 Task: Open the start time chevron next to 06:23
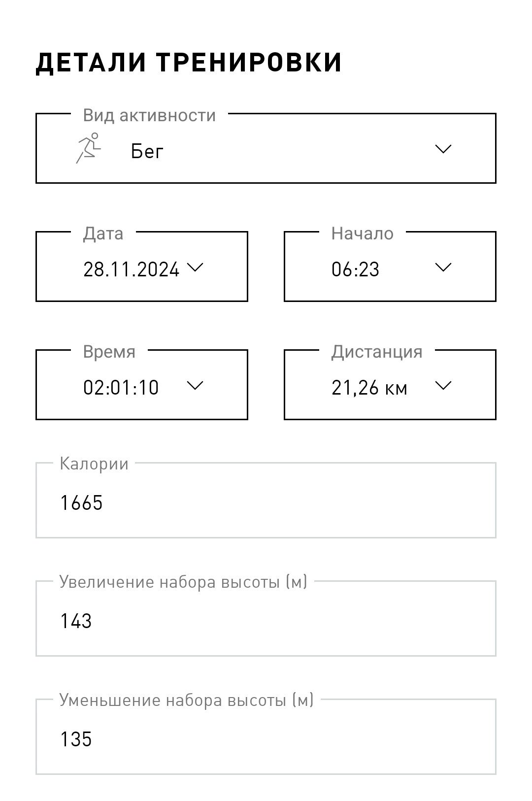pyautogui.click(x=443, y=267)
